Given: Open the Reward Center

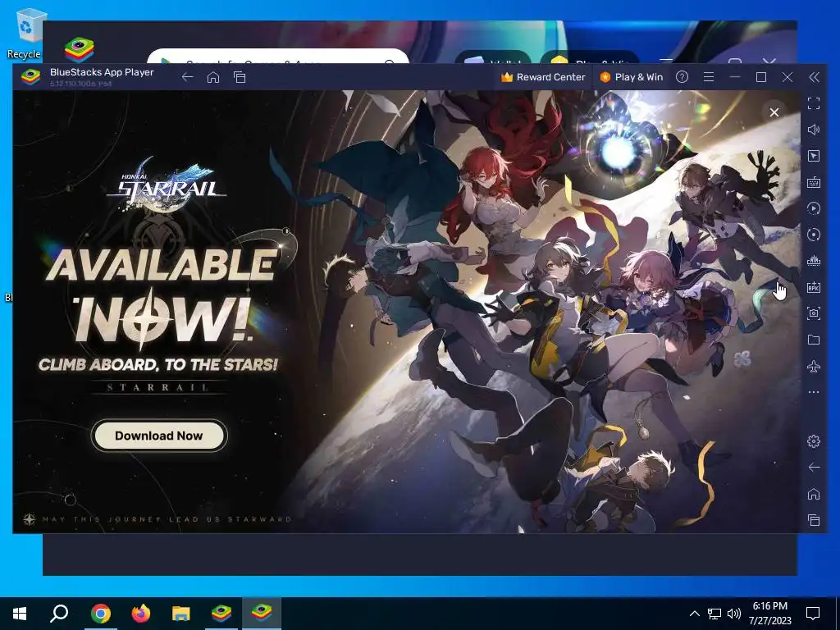Looking at the screenshot, I should [x=543, y=77].
